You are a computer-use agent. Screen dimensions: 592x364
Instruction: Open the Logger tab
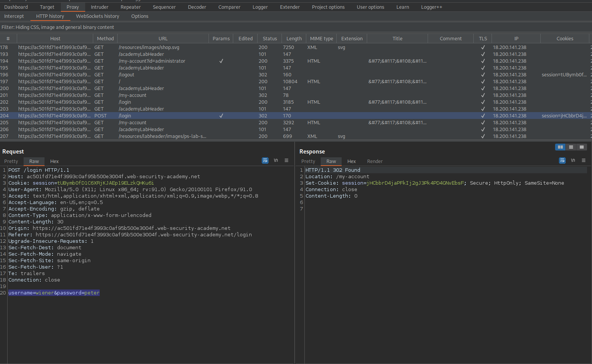260,7
